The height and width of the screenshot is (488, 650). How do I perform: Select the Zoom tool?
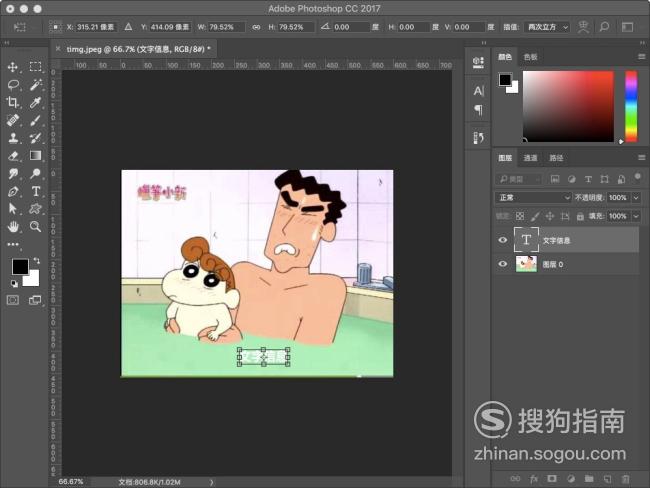pos(35,226)
